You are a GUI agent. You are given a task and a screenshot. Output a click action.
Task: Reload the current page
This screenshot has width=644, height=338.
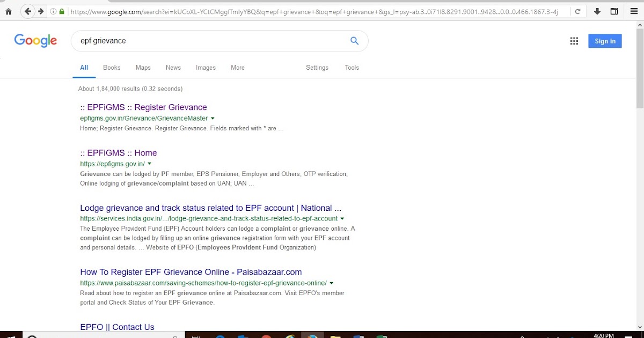(578, 11)
